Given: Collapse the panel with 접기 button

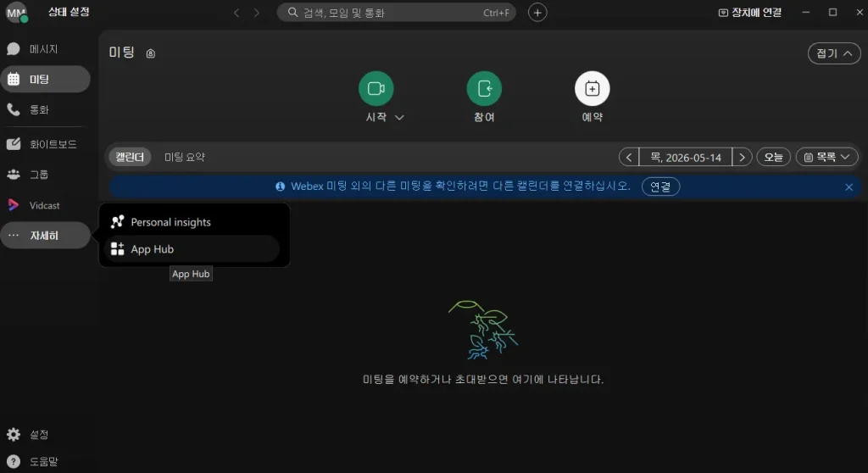Looking at the screenshot, I should tap(834, 53).
